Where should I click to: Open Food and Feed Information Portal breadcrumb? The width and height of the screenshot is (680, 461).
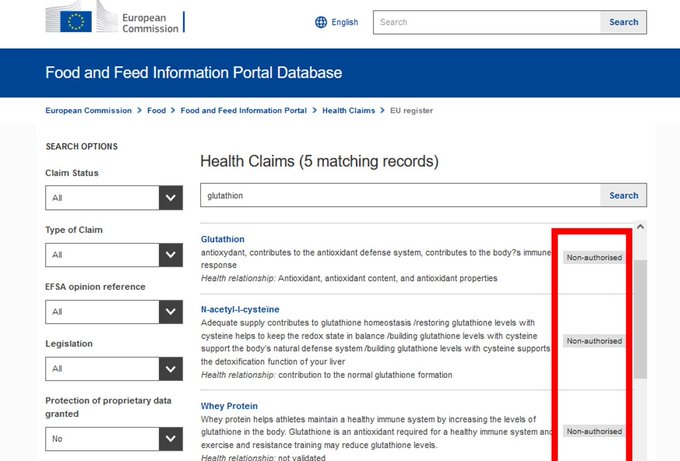pyautogui.click(x=243, y=110)
